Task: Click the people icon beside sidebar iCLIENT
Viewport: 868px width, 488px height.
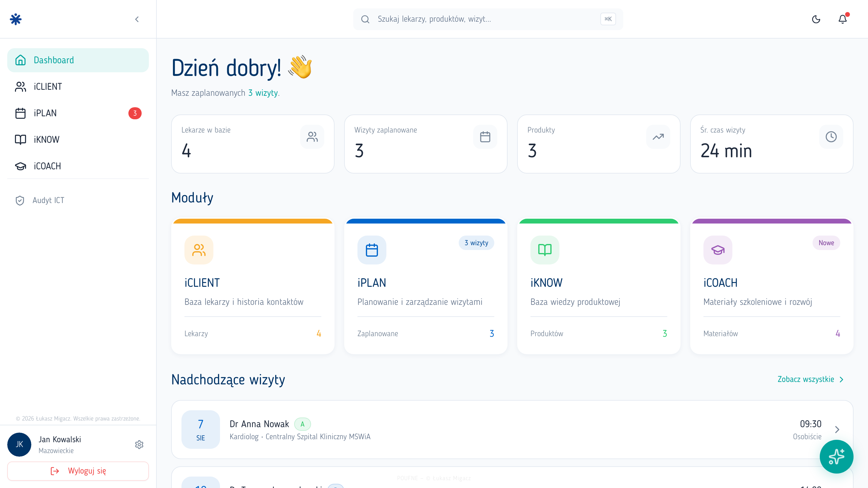Action: [20, 86]
